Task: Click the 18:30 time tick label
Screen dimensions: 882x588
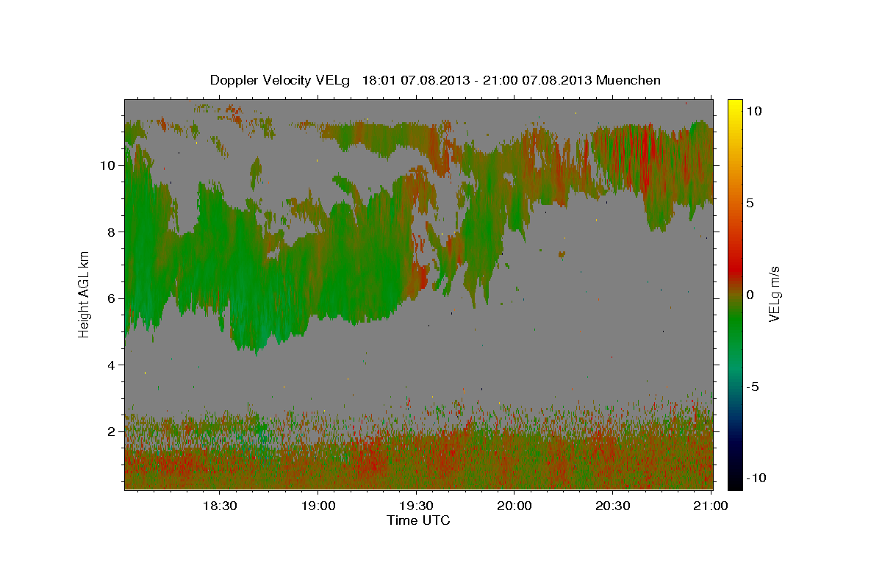Action: click(x=219, y=506)
